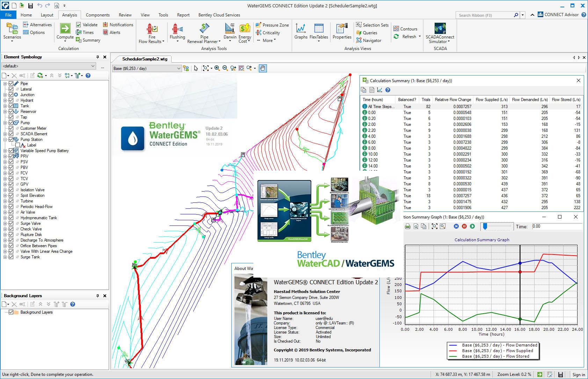Delete selected symbology item

14,76
